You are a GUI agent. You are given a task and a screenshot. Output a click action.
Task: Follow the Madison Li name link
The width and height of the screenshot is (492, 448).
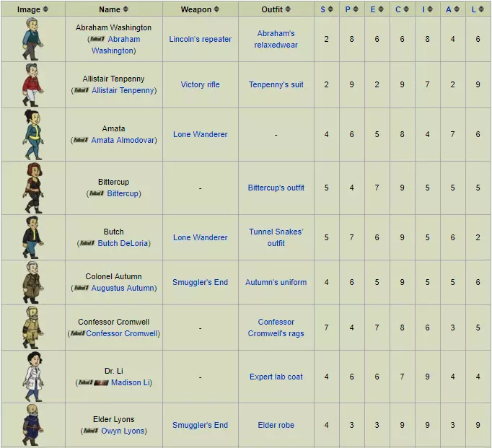click(x=131, y=383)
